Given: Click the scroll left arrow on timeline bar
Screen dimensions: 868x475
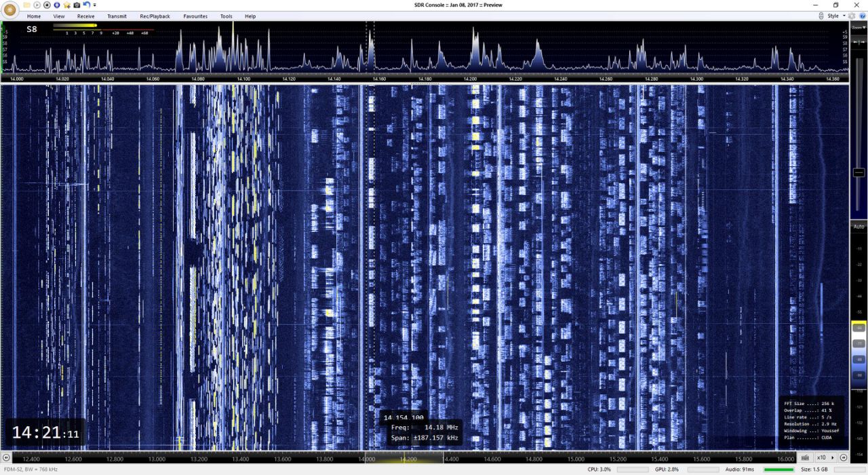Looking at the screenshot, I should (x=7, y=458).
